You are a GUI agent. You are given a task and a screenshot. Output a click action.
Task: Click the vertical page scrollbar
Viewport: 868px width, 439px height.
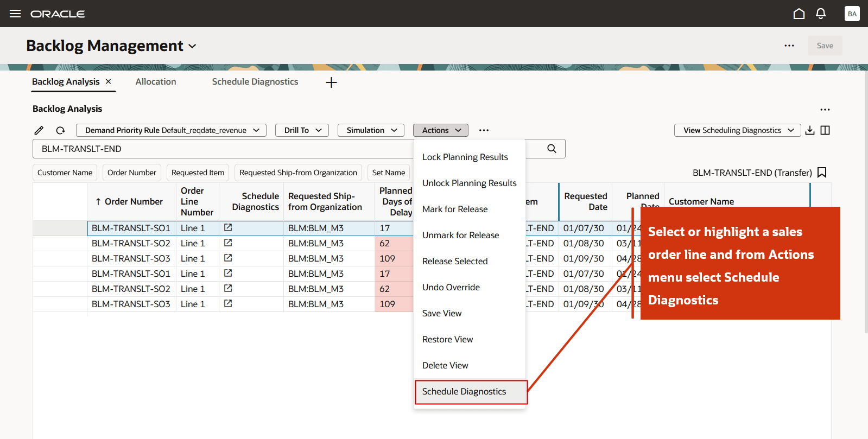pyautogui.click(x=865, y=201)
